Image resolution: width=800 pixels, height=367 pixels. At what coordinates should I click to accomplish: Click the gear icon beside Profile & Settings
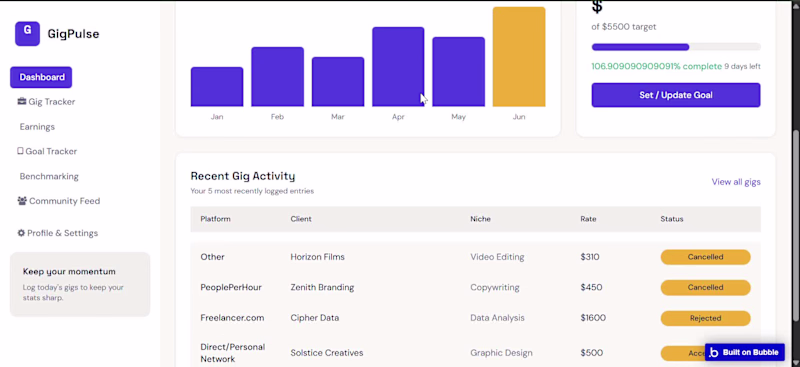(21, 233)
